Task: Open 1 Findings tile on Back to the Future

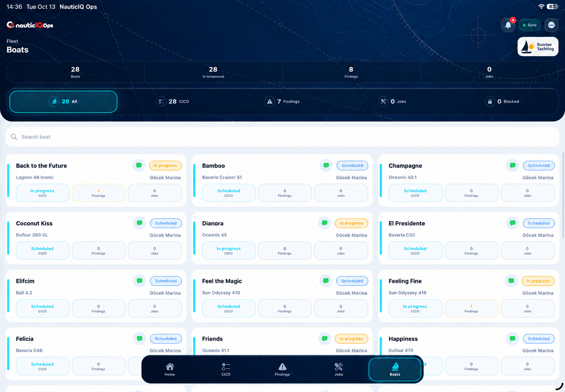Action: pos(98,193)
